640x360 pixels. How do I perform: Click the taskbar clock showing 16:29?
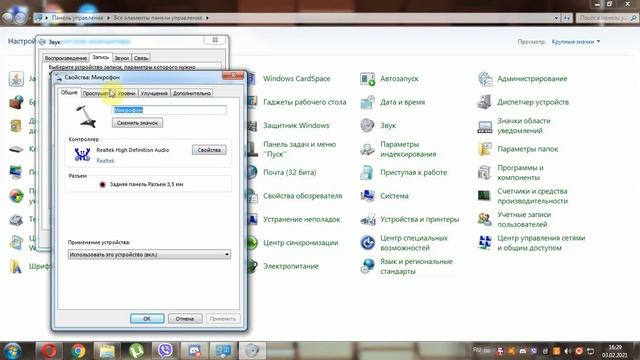[614, 351]
